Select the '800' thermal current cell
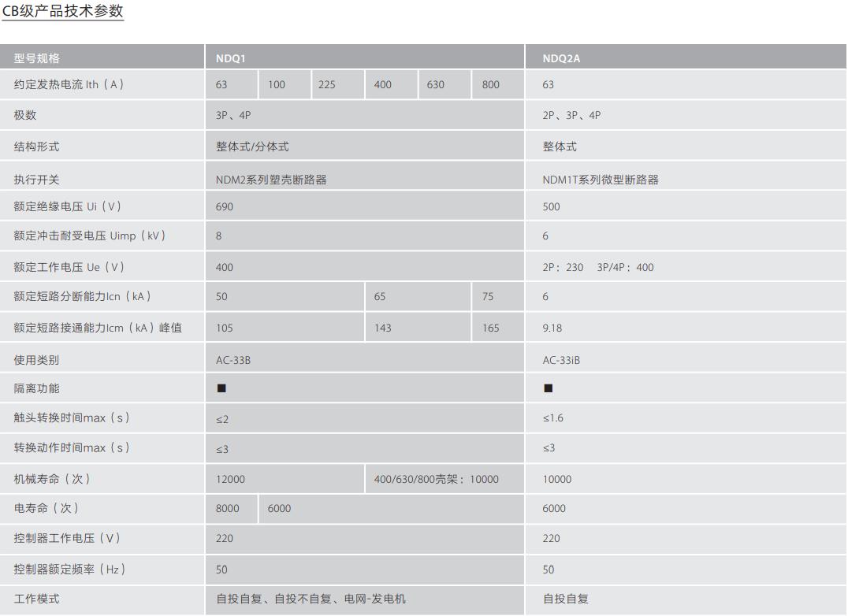848x616 pixels. tap(497, 84)
